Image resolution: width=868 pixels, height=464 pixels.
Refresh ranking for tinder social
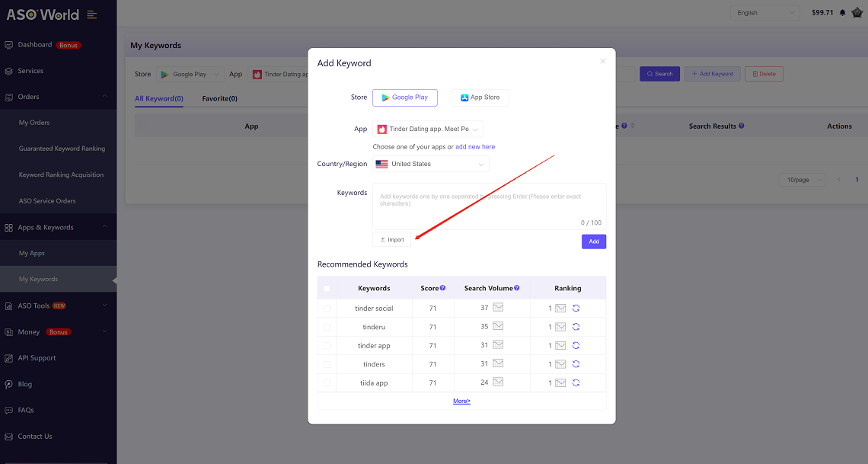point(576,309)
